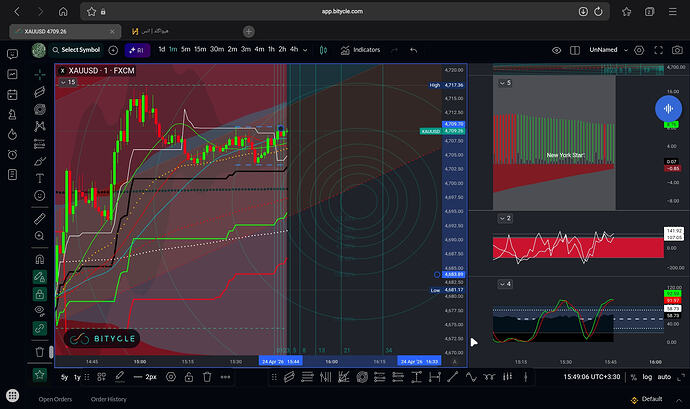Click the trash remove drawings icon
This screenshot has width=690, height=409.
pyautogui.click(x=40, y=352)
